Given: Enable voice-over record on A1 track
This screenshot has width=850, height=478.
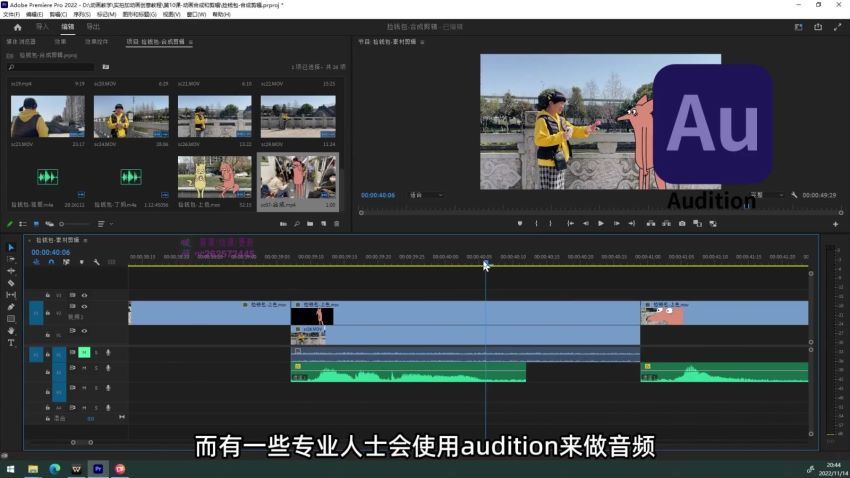Looking at the screenshot, I should pyautogui.click(x=108, y=353).
